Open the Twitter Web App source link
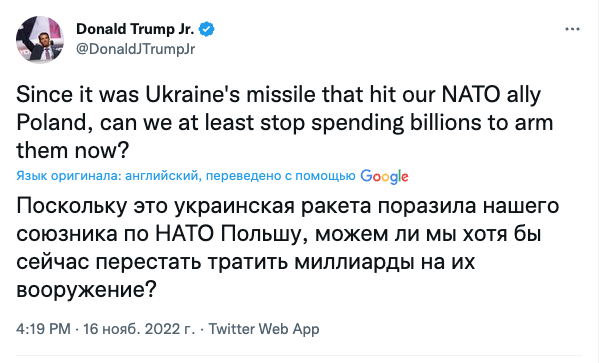Viewport: 601px width, 363px height. click(264, 329)
